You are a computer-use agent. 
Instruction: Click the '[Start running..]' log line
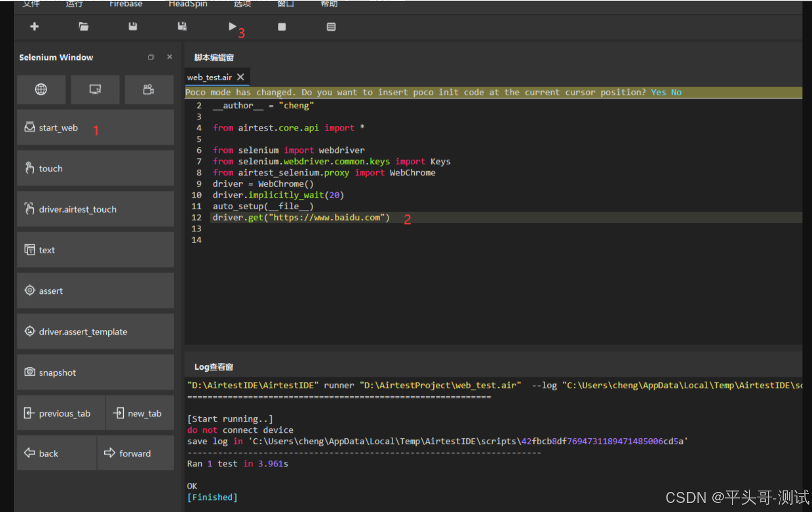[230, 419]
